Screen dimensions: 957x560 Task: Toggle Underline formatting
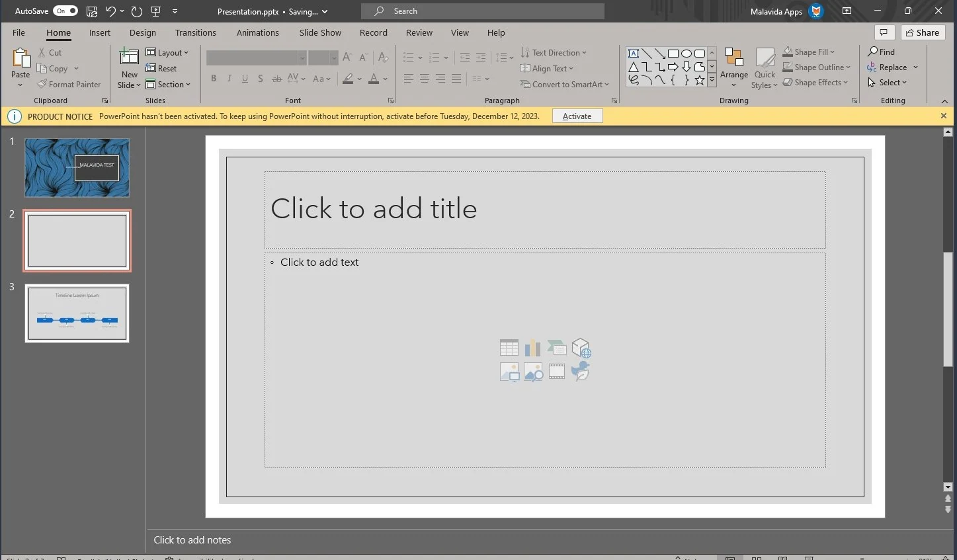click(245, 79)
